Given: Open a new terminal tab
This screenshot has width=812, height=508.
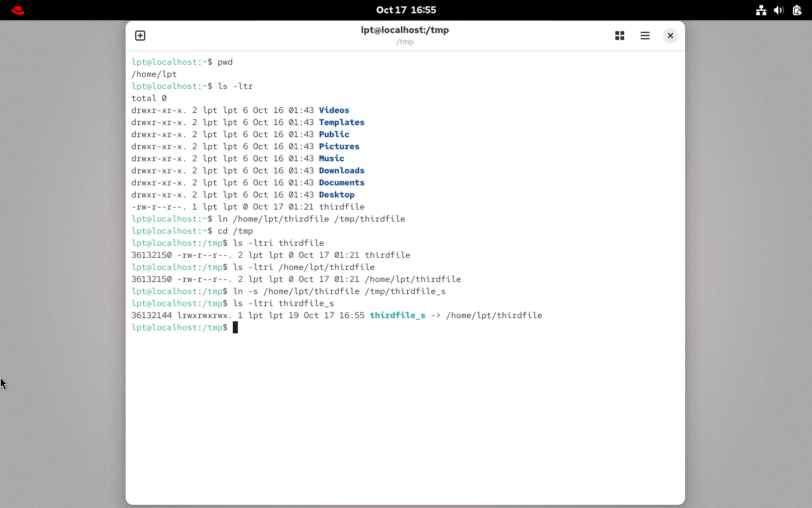Looking at the screenshot, I should 140,36.
